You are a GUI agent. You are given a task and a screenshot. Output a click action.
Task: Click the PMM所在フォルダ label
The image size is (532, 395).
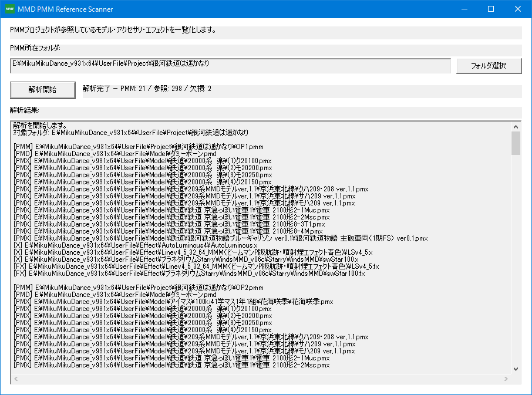(x=35, y=48)
